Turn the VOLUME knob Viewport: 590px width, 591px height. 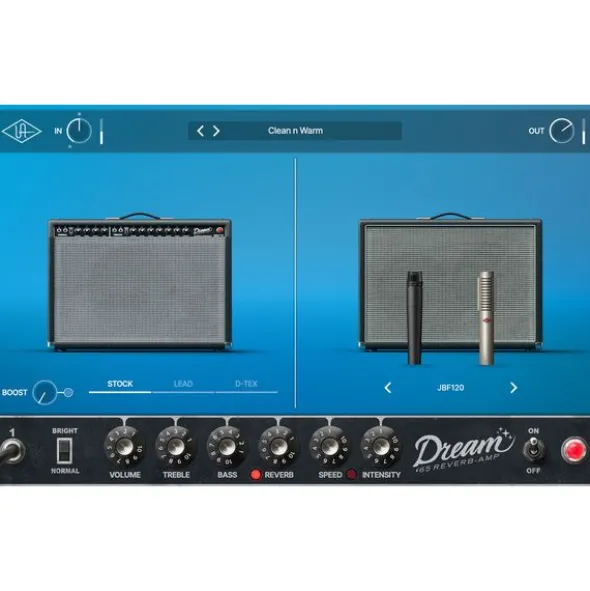click(124, 447)
